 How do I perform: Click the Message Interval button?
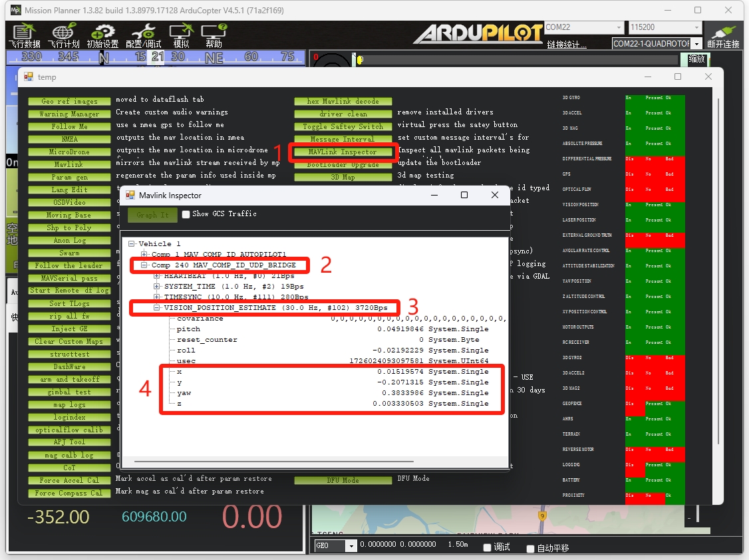pos(343,139)
